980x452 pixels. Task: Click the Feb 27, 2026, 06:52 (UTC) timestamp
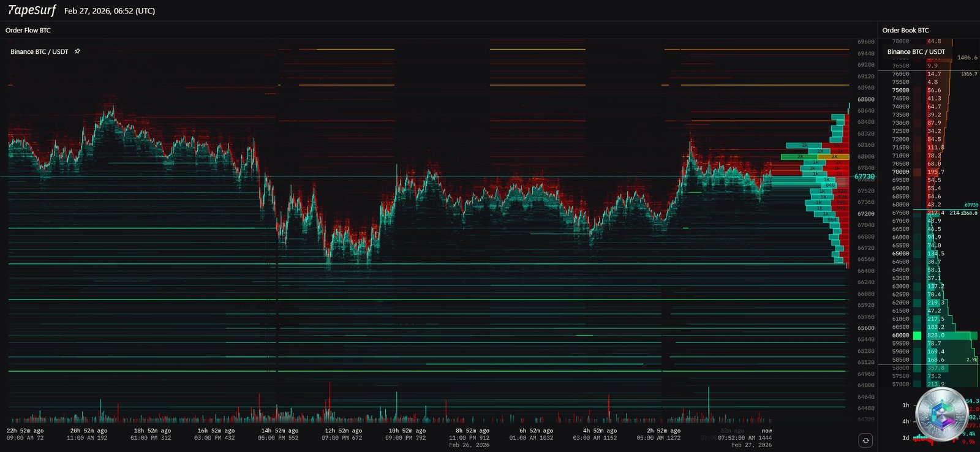110,11
